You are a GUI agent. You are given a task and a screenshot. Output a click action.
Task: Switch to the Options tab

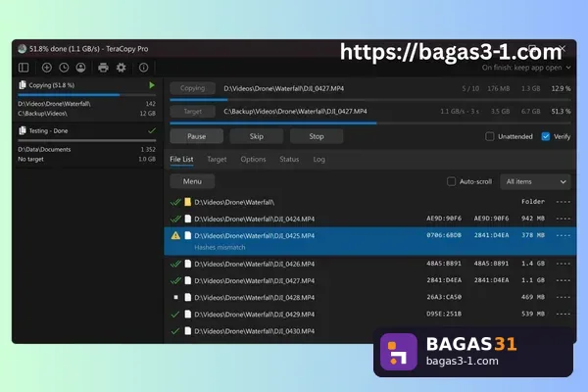coord(253,159)
